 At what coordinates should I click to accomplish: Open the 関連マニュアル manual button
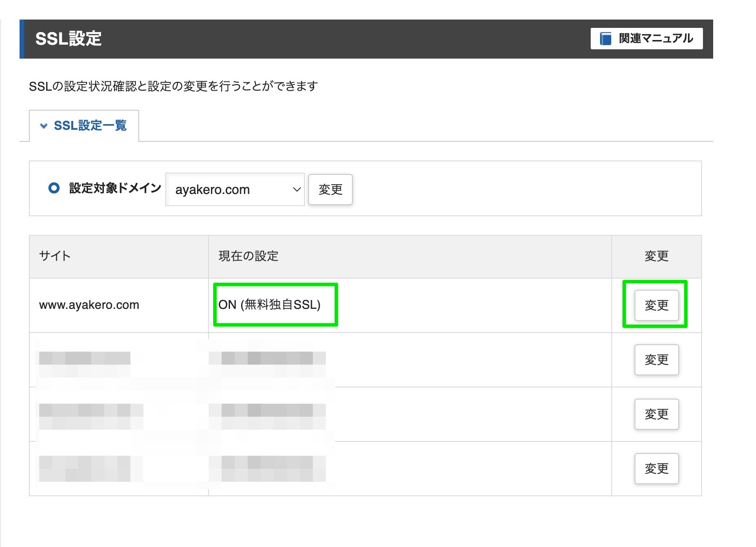647,39
